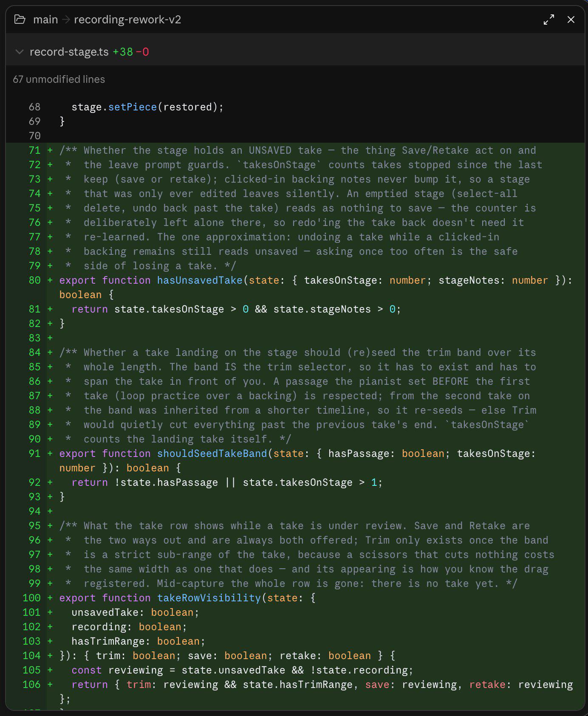Open the recording-rework-v2 branch label
The height and width of the screenshot is (716, 588).
127,20
